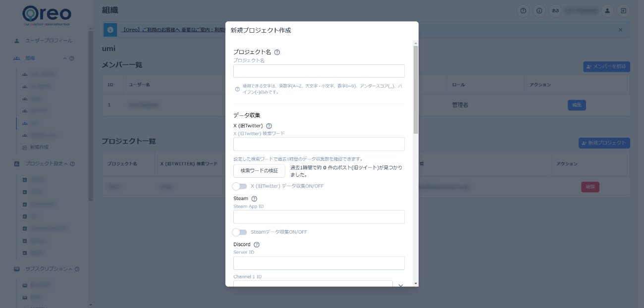Click the help icon next to プロジェクト設定
This screenshot has width=644, height=308.
[72, 164]
